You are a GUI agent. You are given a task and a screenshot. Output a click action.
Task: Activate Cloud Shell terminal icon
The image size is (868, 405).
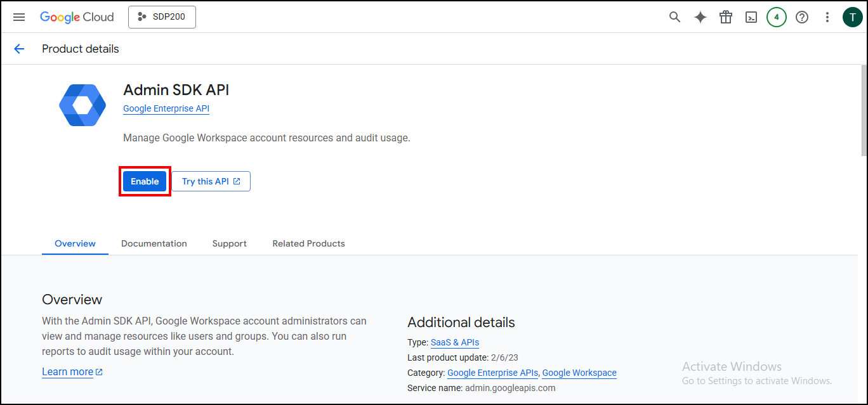click(x=751, y=17)
